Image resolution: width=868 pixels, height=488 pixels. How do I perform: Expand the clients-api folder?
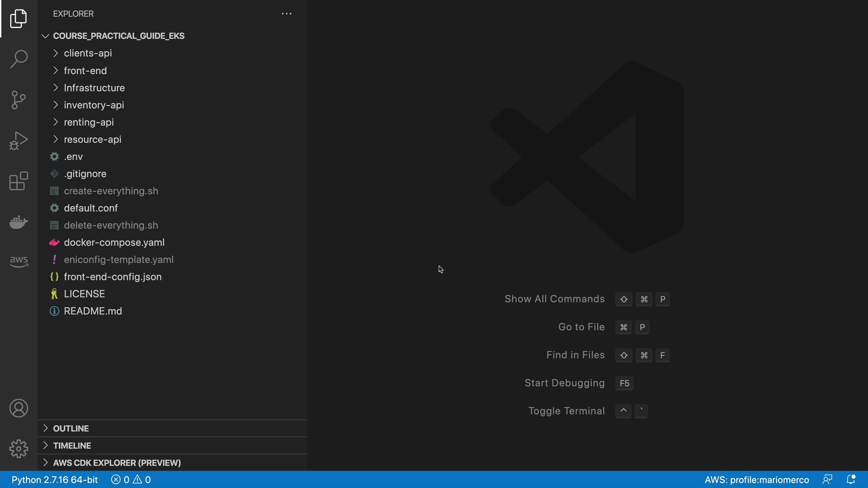coord(88,53)
